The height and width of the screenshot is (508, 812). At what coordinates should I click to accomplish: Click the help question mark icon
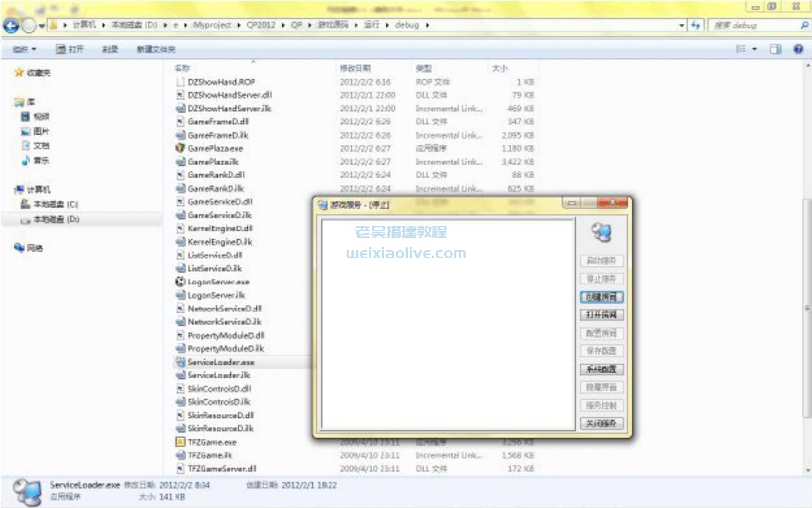click(x=798, y=49)
